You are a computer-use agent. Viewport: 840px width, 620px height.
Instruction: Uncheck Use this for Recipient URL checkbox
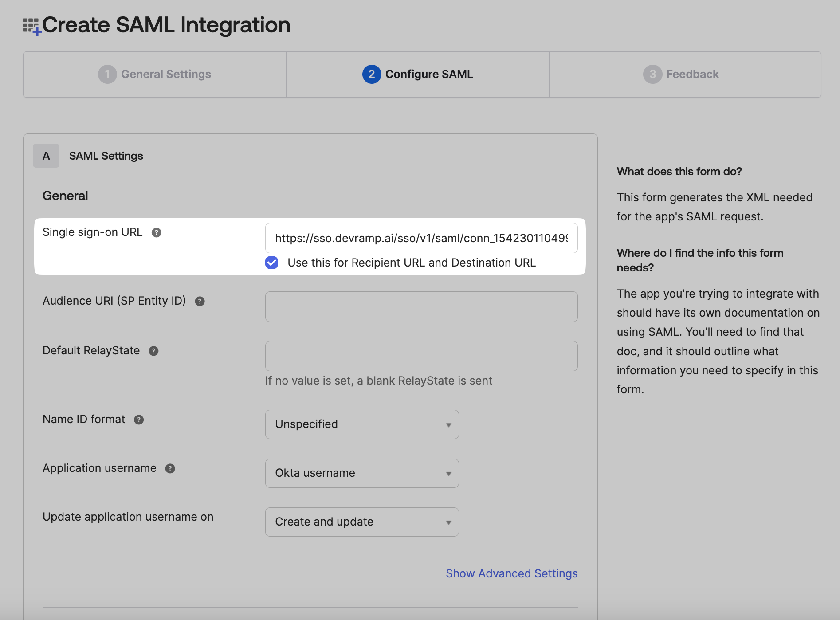[x=272, y=263]
